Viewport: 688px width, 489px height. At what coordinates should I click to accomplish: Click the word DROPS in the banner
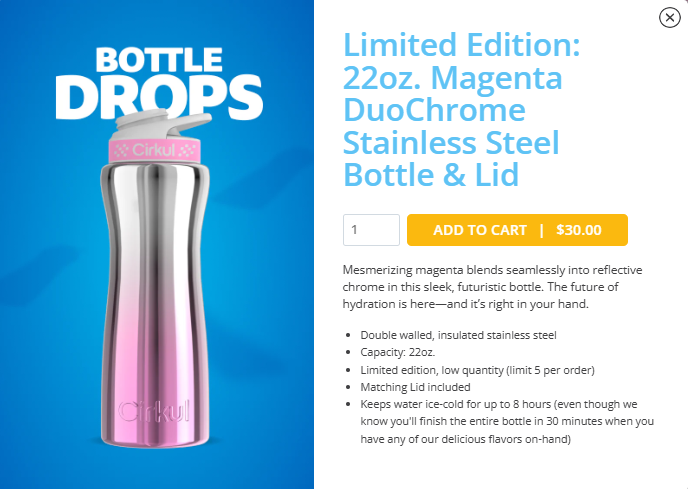[159, 95]
